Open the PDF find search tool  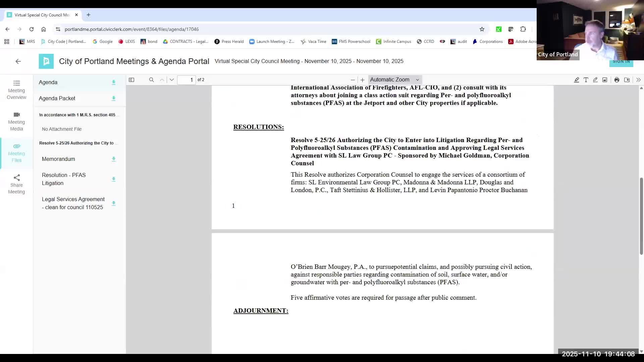(151, 80)
